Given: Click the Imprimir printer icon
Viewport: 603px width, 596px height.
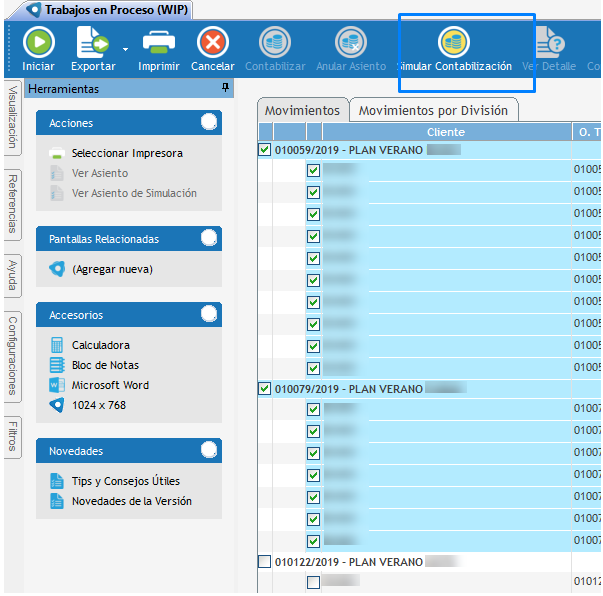Looking at the screenshot, I should coord(159,44).
